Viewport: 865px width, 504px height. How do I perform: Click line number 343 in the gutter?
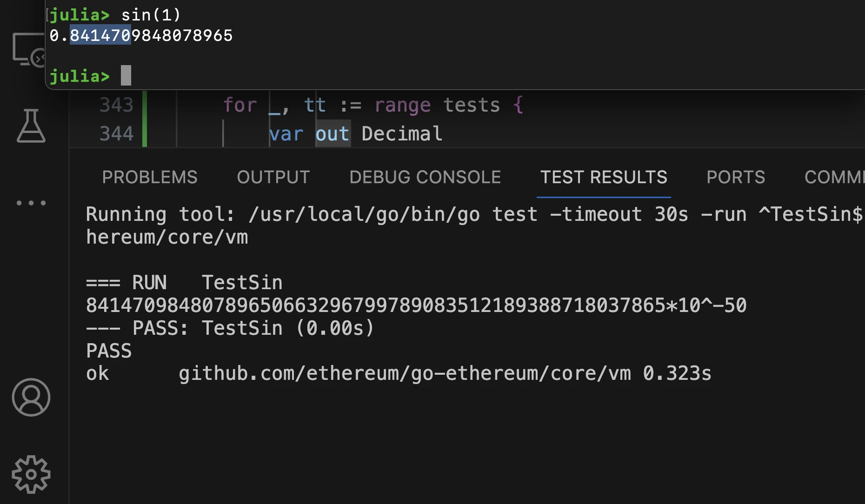pos(117,105)
